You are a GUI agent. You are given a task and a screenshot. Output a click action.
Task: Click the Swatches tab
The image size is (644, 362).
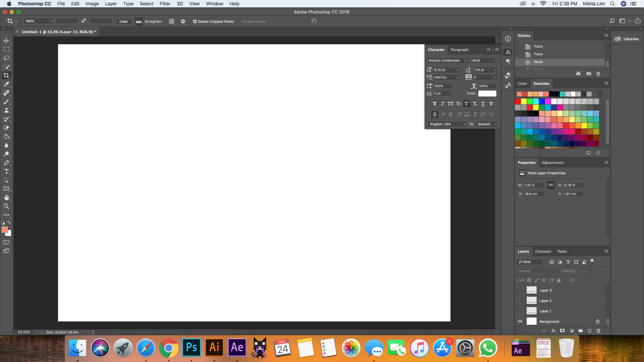pos(541,83)
